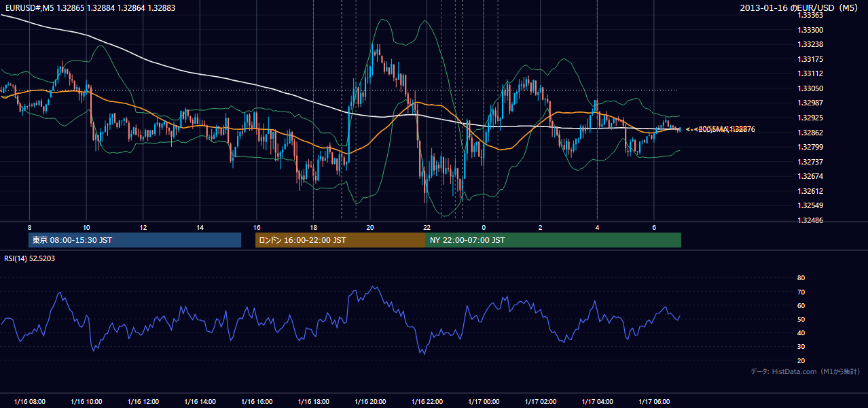Image resolution: width=868 pixels, height=408 pixels.
Task: Click the 1/16 18:00 date label
Action: 313,402
